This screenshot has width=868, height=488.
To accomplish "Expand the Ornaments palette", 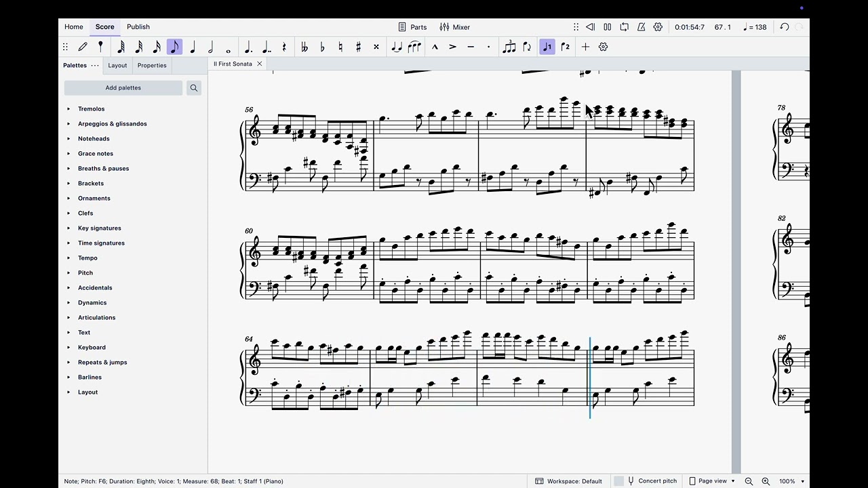I will [x=68, y=198].
